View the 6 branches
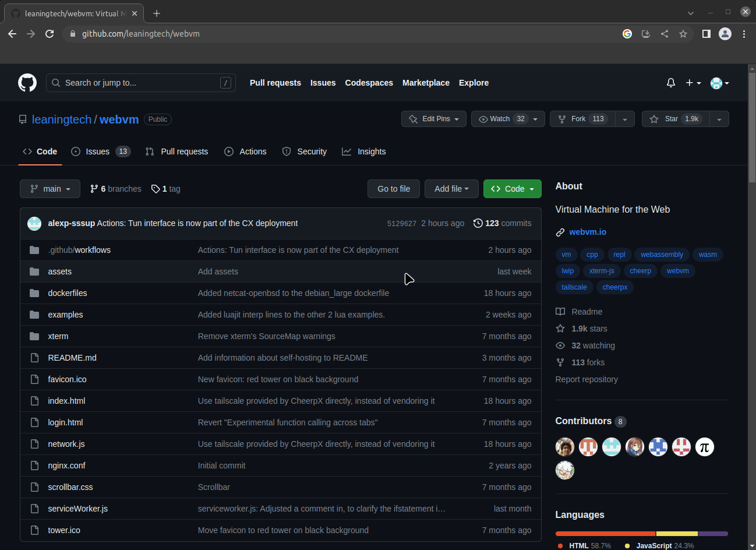Image resolution: width=756 pixels, height=550 pixels. pyautogui.click(x=115, y=189)
